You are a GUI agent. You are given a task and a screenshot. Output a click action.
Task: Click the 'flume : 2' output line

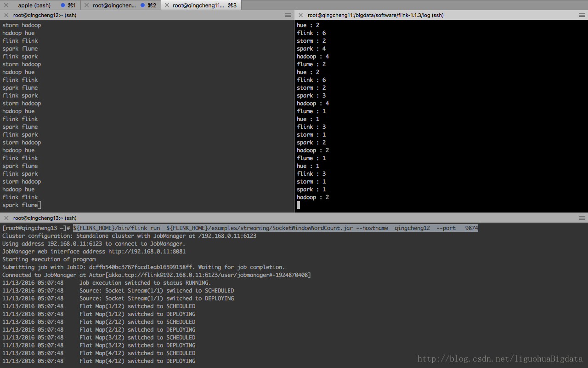click(x=311, y=64)
